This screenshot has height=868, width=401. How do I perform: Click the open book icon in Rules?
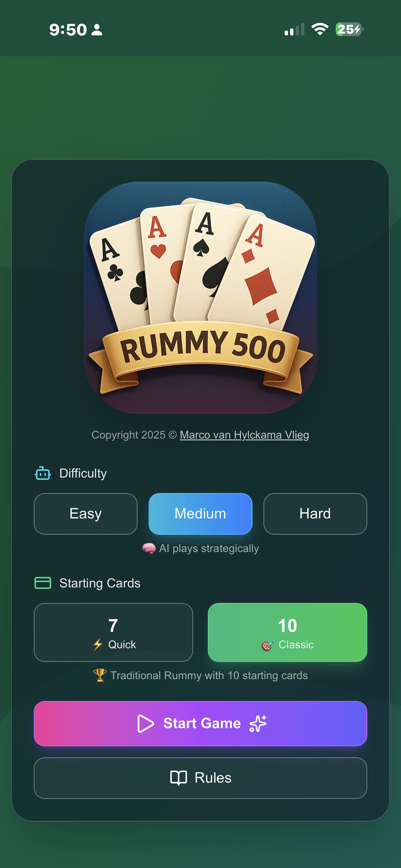[x=178, y=778]
